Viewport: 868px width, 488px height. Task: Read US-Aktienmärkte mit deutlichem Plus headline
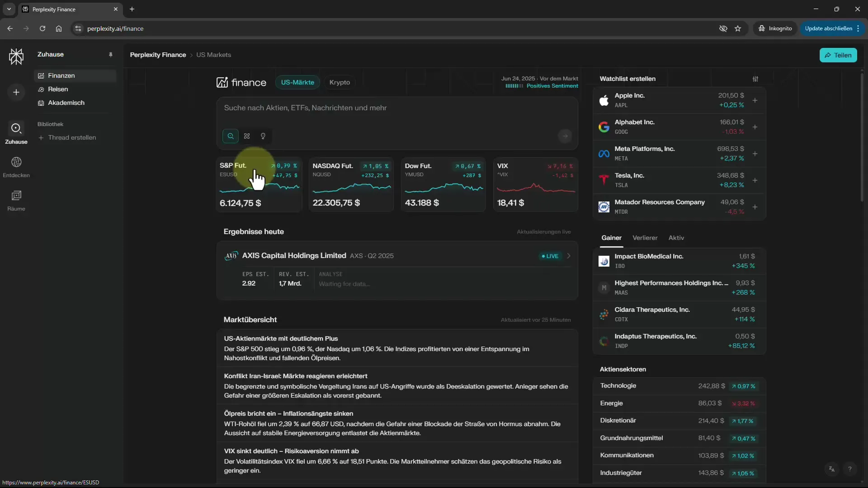pos(281,338)
